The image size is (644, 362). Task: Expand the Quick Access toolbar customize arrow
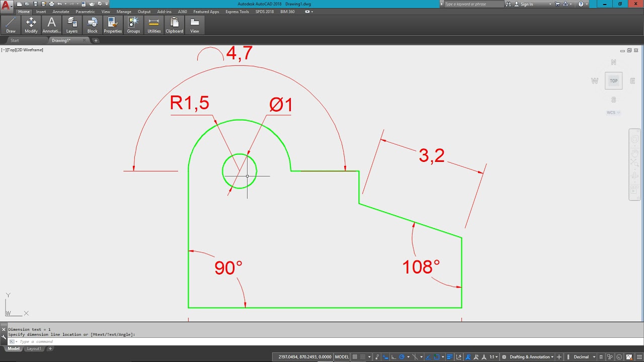coord(107,4)
